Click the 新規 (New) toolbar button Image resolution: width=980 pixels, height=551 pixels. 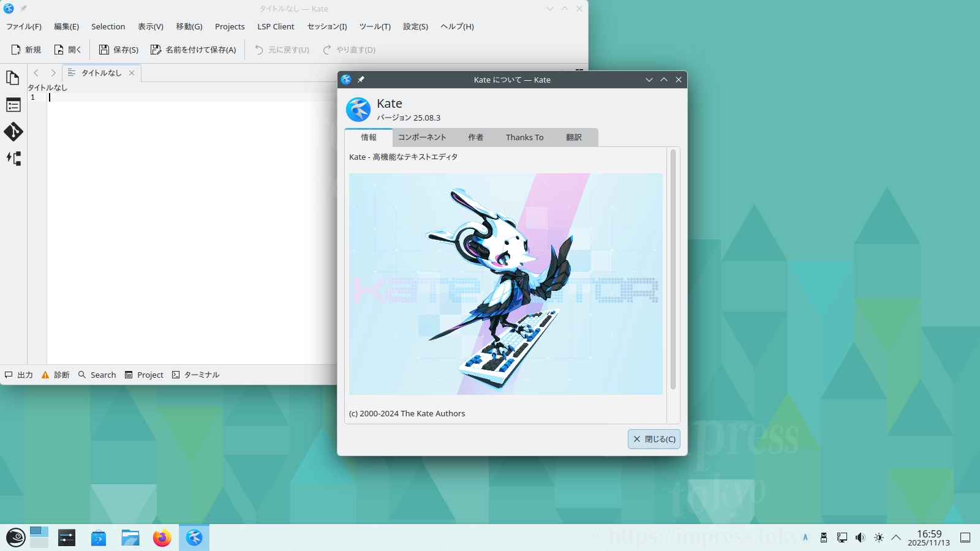click(26, 50)
